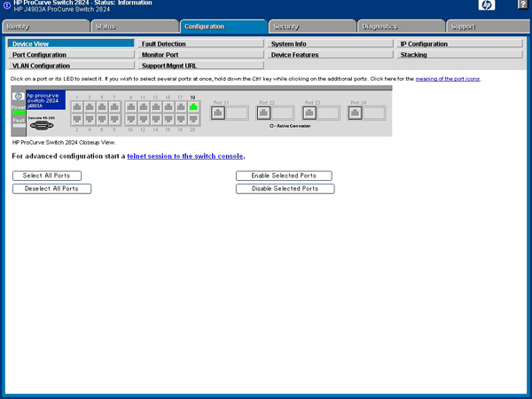Open the Device View submenu
The width and height of the screenshot is (532, 399).
[x=71, y=43]
